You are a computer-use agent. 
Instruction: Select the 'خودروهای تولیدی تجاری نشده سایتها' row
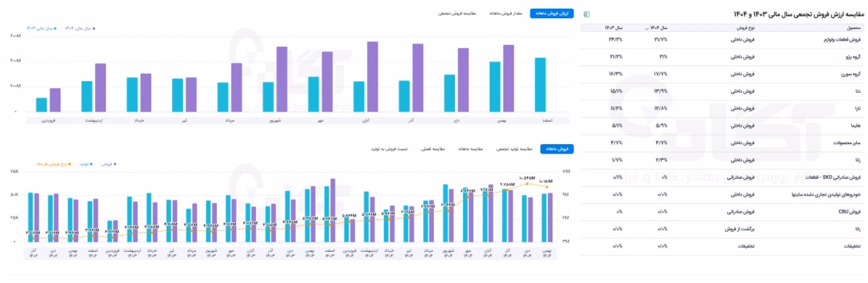722,194
